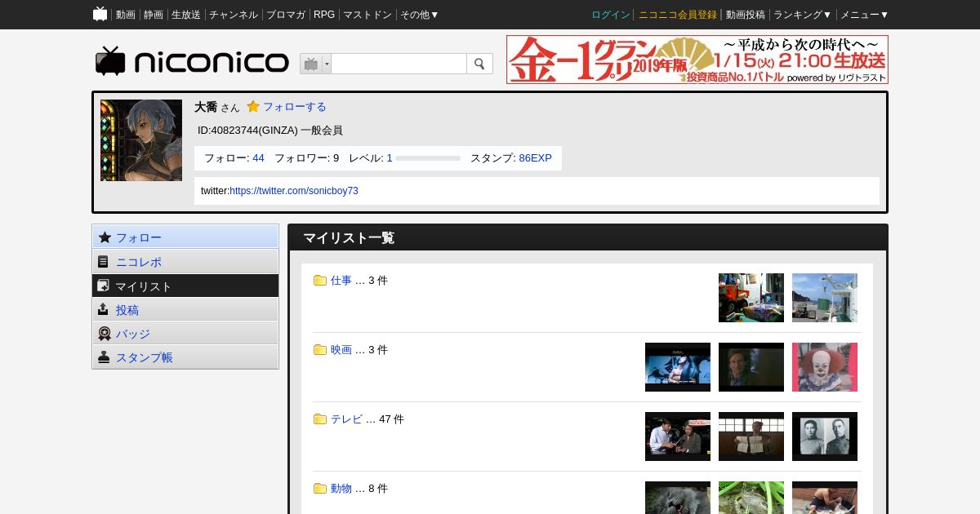Expand the メニュー▼ dropdown
This screenshot has height=514, width=980.
click(865, 15)
